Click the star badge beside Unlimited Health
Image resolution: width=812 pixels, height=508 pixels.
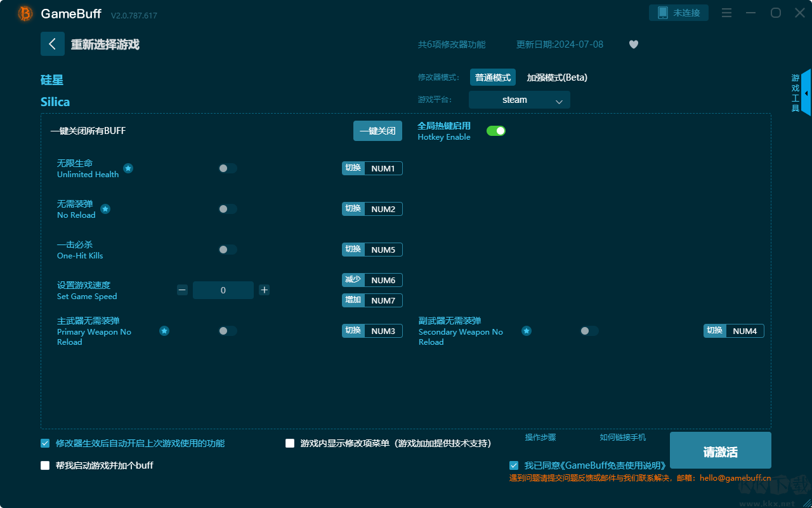(128, 168)
